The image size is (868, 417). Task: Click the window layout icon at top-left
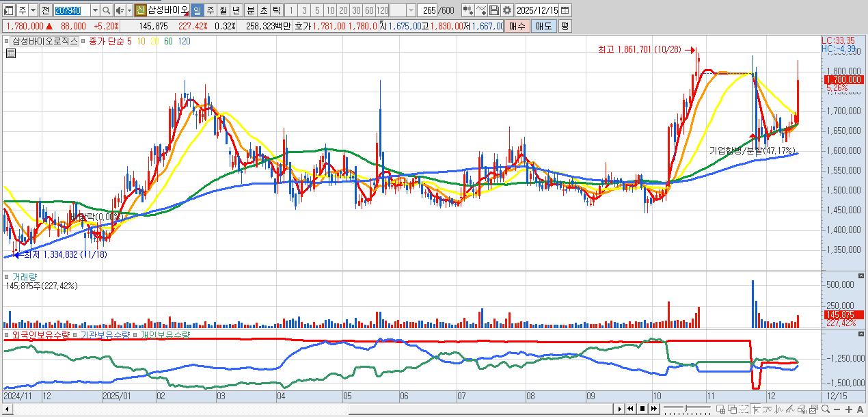click(9, 10)
